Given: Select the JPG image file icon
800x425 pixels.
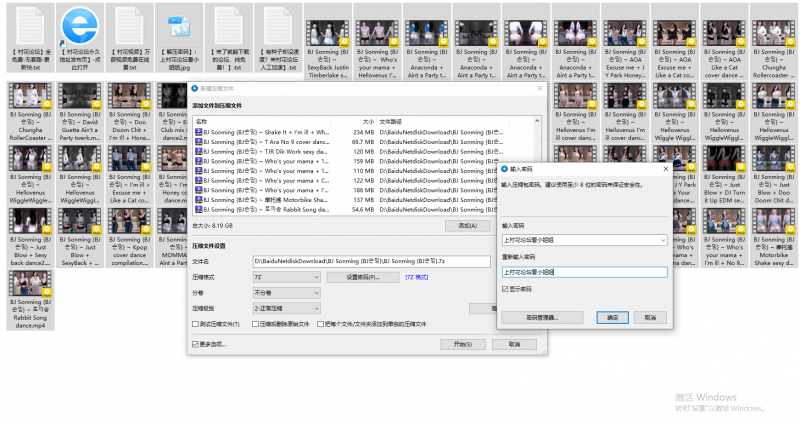Looking at the screenshot, I should tap(178, 25).
